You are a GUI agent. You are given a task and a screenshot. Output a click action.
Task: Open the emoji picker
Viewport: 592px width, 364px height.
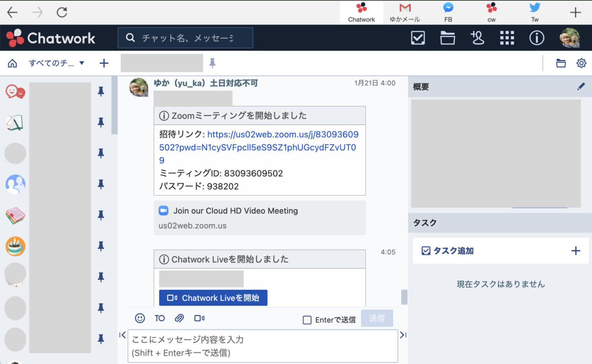coord(140,318)
